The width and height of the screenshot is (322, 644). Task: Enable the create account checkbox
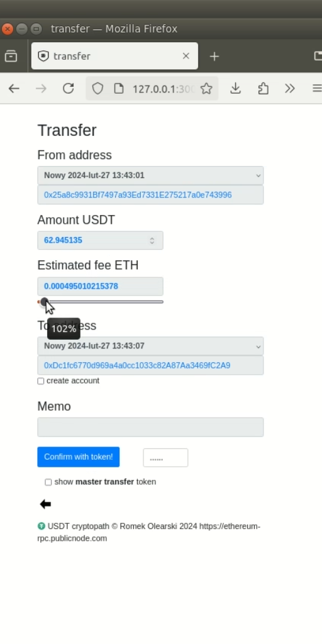tap(41, 381)
